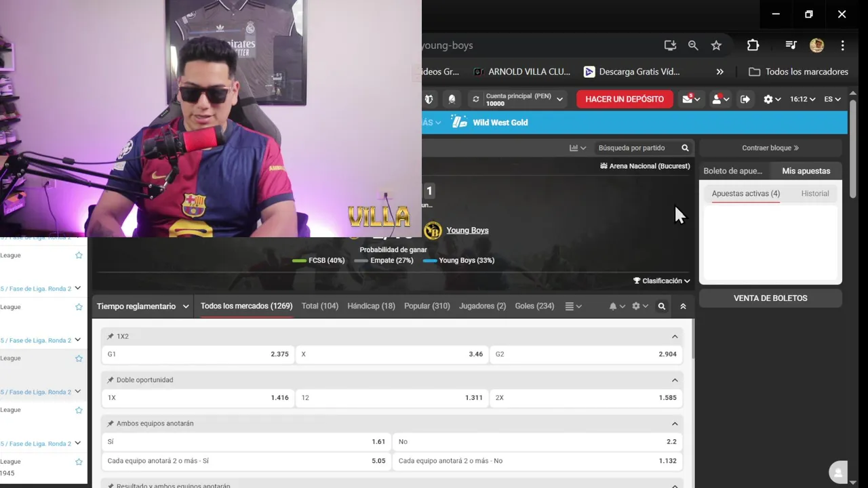
Task: Select the Popular (310) market tab
Action: pyautogui.click(x=427, y=306)
